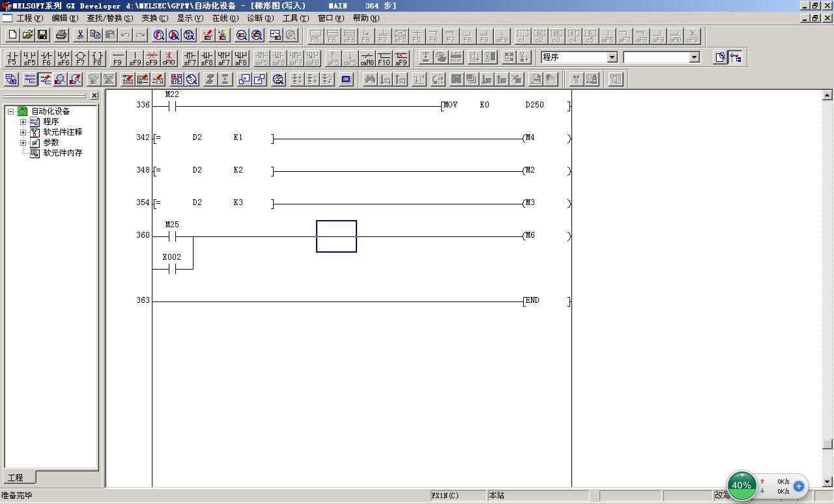Open the 在线 menu
Screen dimensions: 834x504
click(x=225, y=18)
